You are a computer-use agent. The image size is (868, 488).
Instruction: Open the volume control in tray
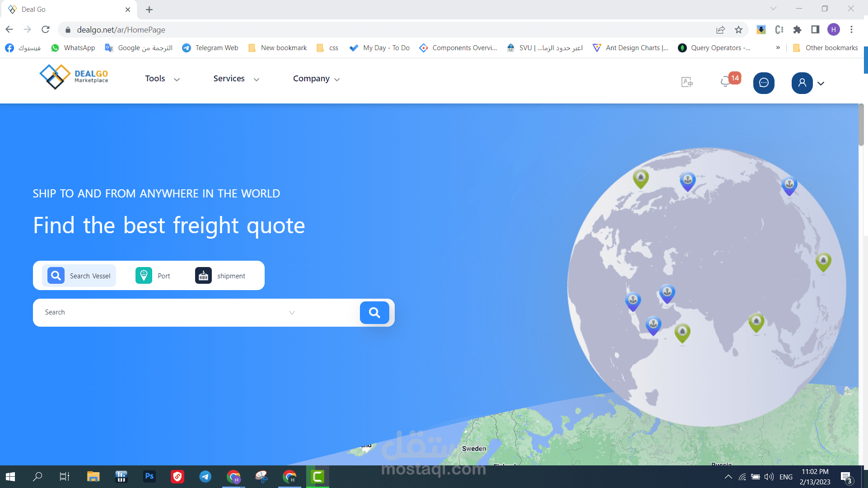pos(769,477)
